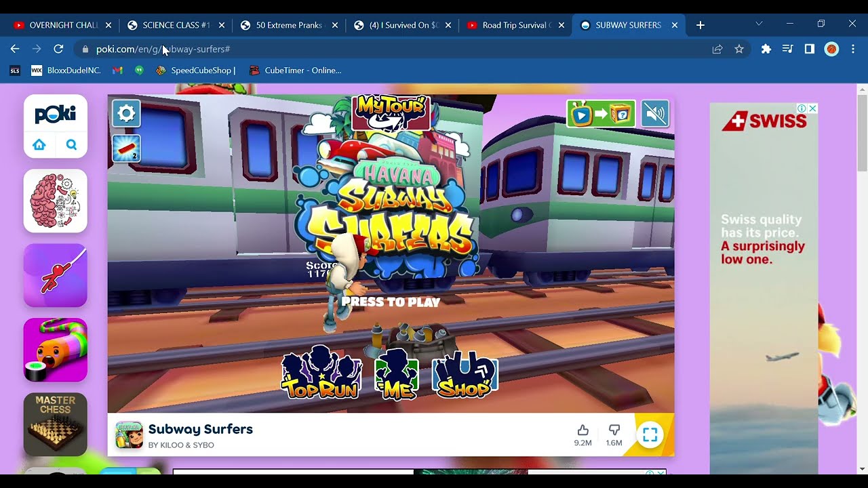The width and height of the screenshot is (868, 488).
Task: Go to Poki home page icon
Action: pyautogui.click(x=39, y=144)
